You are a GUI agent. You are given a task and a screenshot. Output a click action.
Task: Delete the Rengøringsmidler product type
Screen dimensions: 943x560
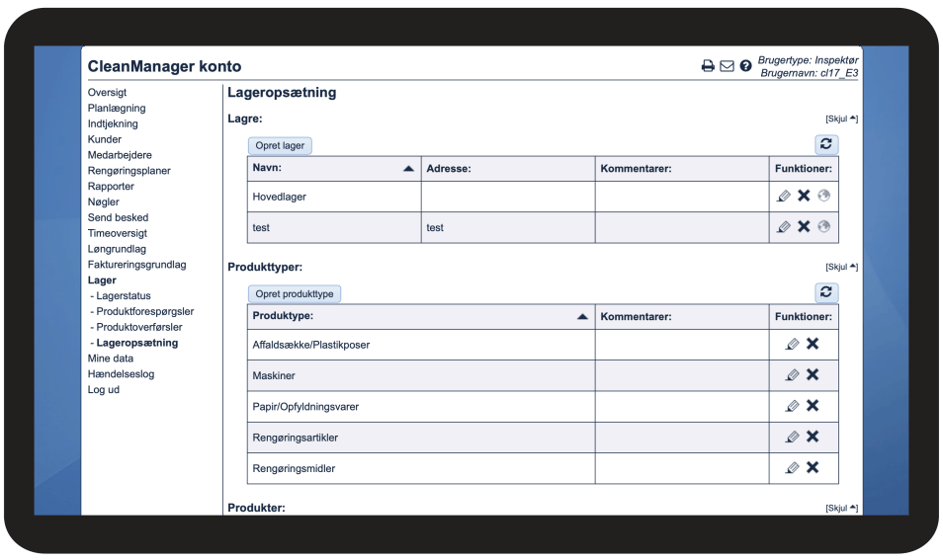point(813,467)
